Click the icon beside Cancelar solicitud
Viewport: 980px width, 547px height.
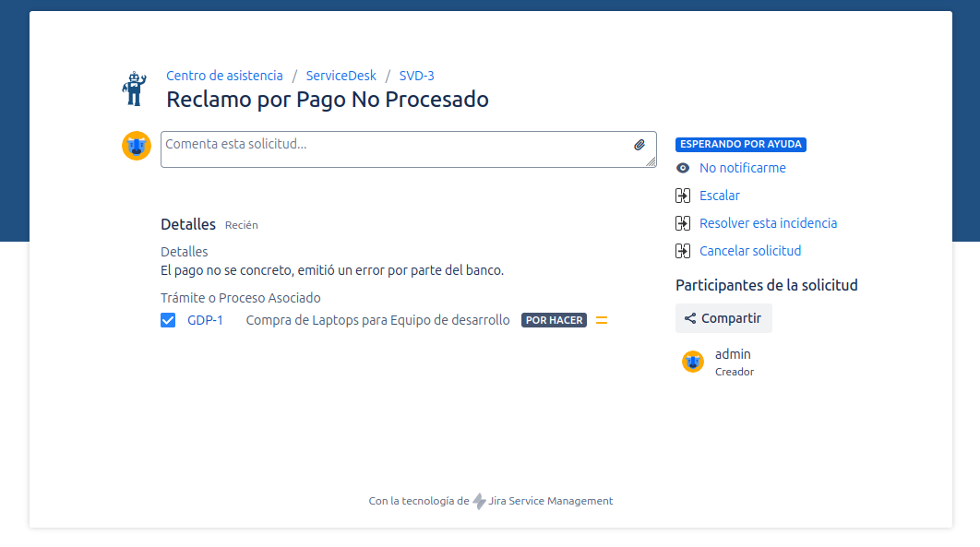click(683, 251)
